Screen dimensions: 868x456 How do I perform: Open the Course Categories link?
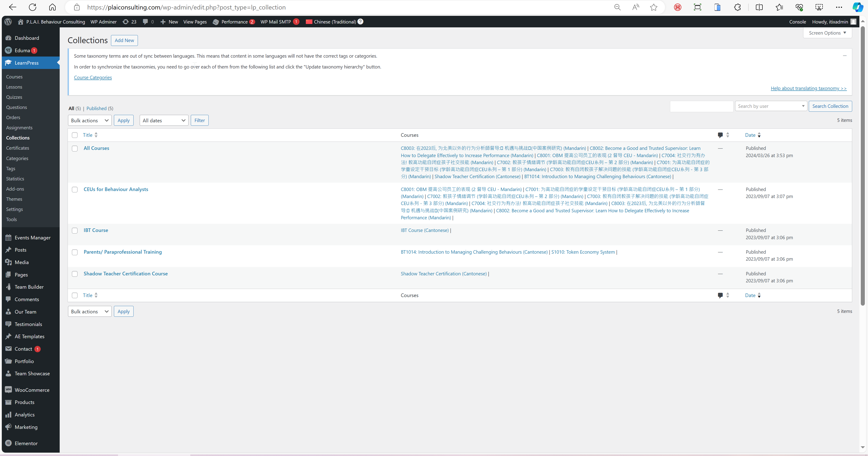[x=93, y=78]
